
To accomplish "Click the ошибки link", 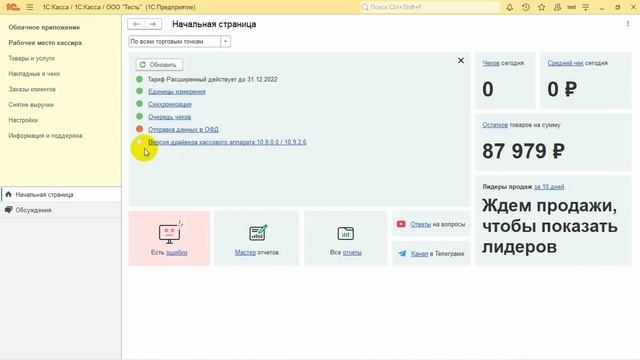I will [177, 253].
